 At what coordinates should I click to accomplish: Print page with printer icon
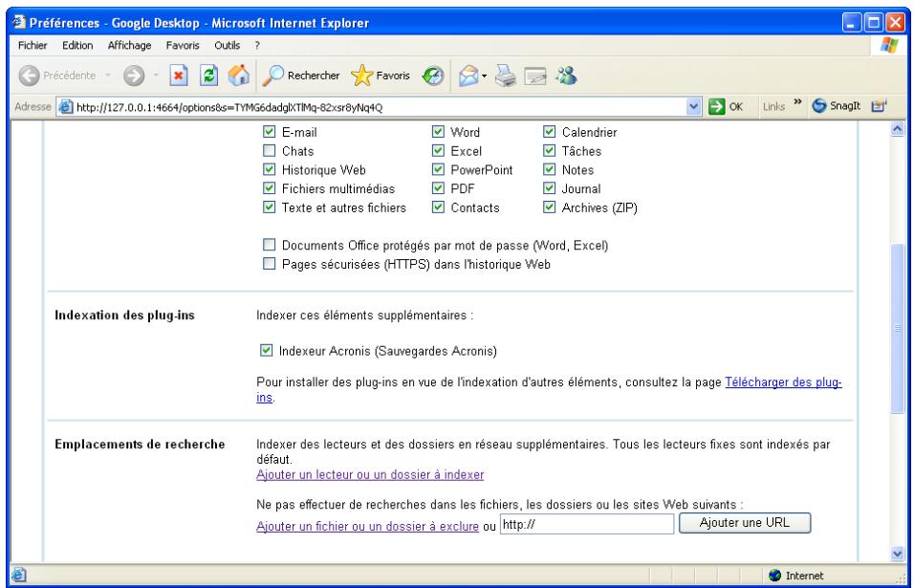click(506, 76)
